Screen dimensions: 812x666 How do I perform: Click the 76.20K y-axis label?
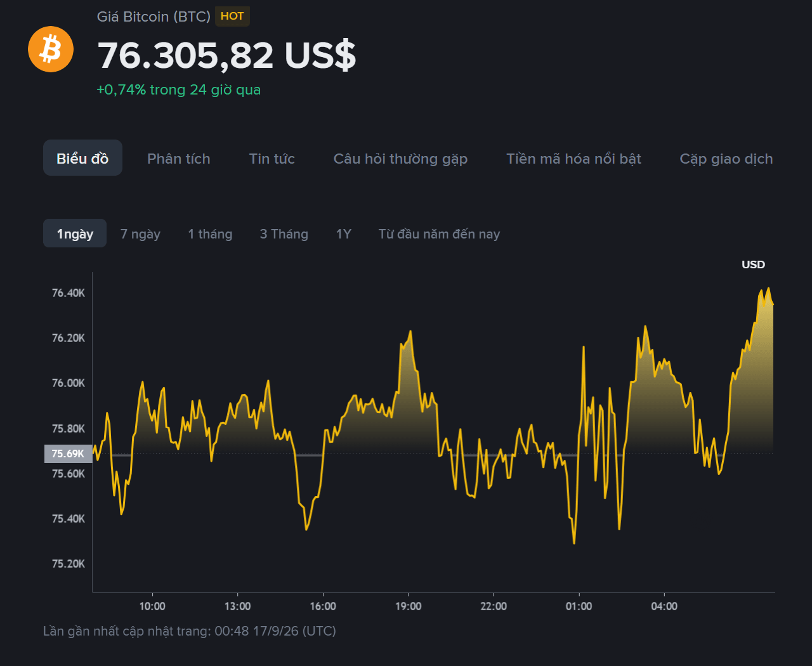tap(68, 337)
